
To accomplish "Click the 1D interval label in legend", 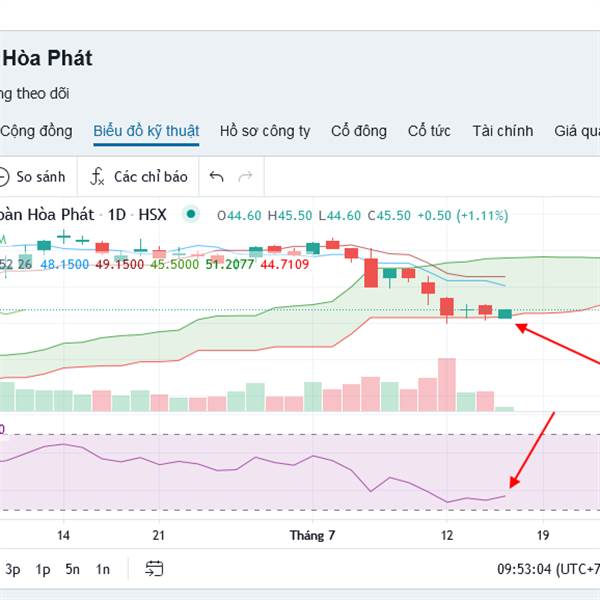I will coord(117,215).
